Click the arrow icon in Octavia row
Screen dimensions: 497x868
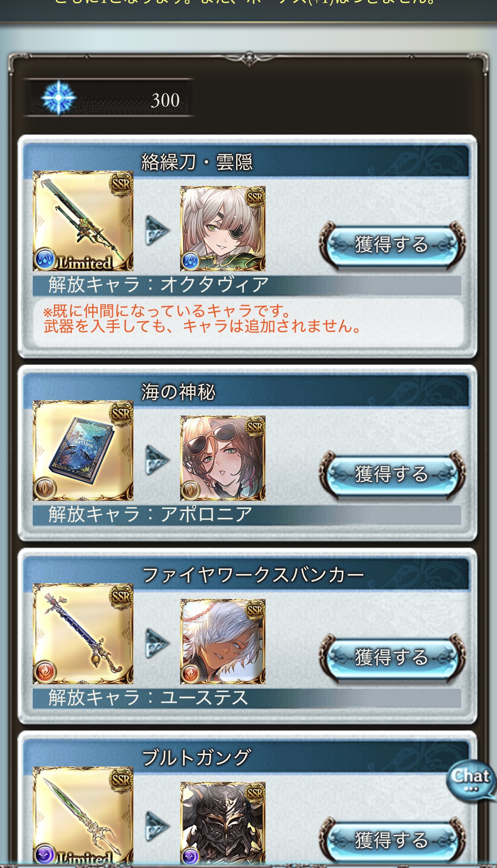[157, 231]
